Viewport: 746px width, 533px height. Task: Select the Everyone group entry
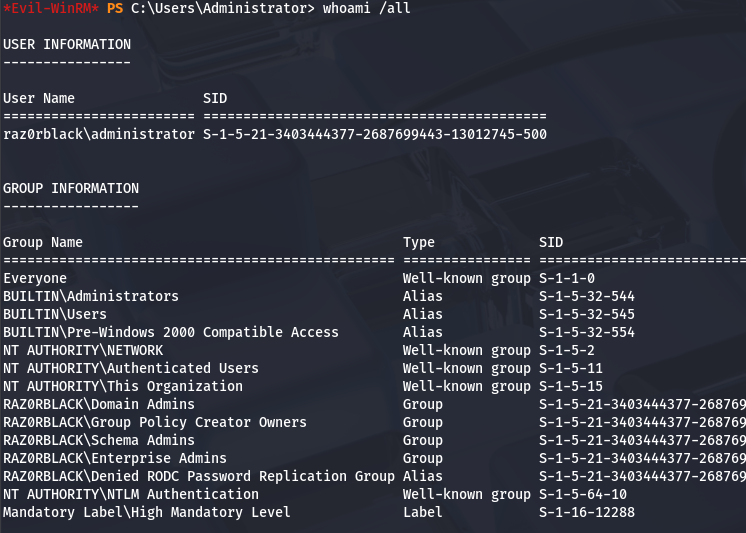click(x=35, y=278)
